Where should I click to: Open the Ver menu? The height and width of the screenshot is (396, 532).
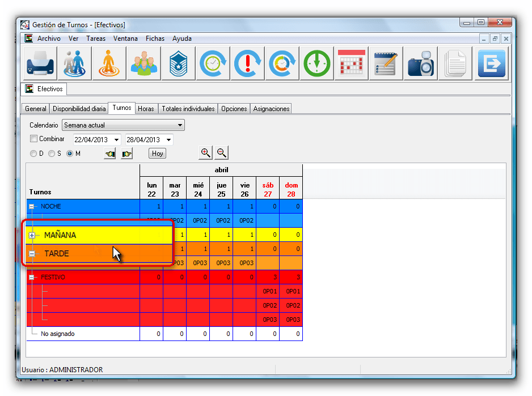73,39
